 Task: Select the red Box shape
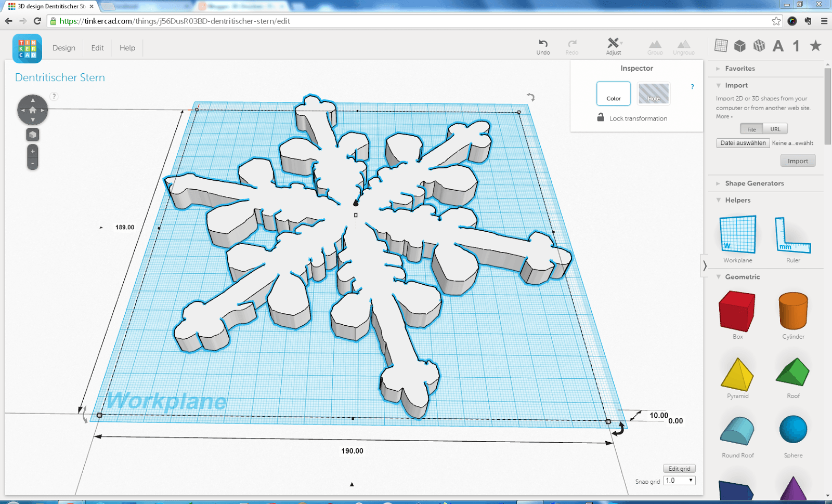coord(736,310)
